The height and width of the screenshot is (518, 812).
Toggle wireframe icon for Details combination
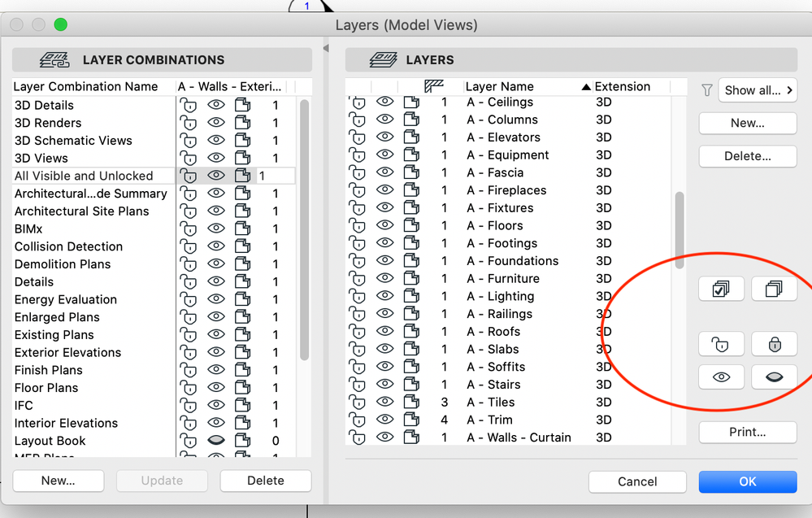[x=242, y=282]
